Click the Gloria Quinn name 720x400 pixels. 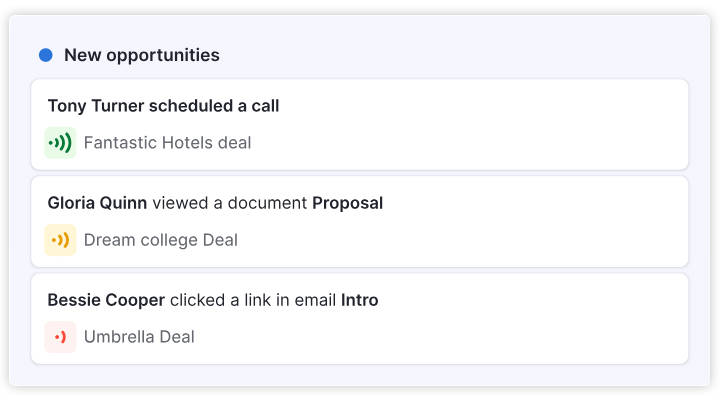[97, 203]
